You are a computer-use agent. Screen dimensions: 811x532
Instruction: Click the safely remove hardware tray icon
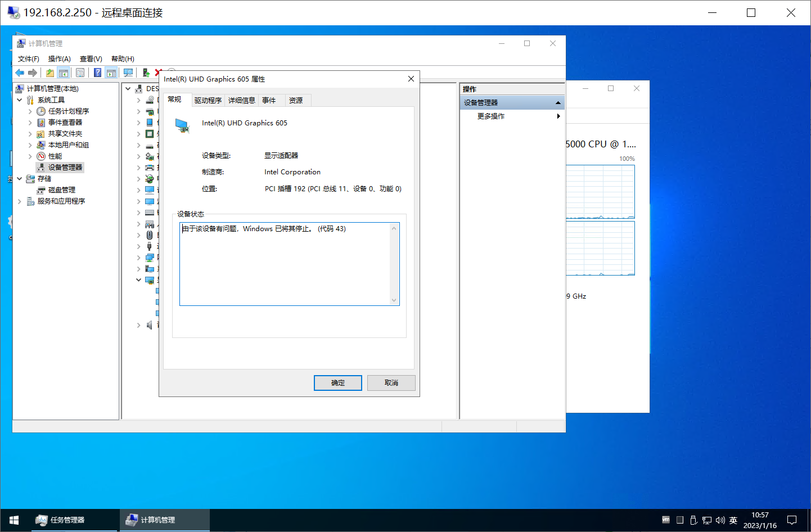point(693,520)
